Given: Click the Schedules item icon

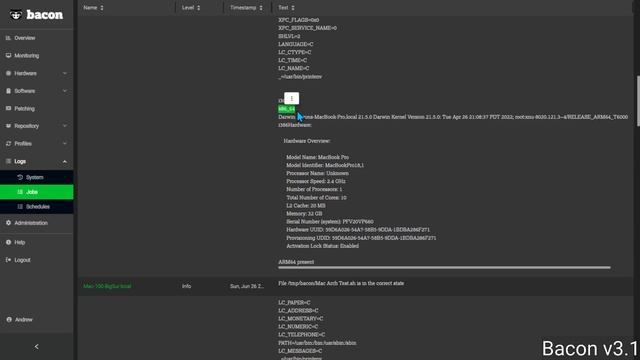Looking at the screenshot, I should tap(20, 207).
